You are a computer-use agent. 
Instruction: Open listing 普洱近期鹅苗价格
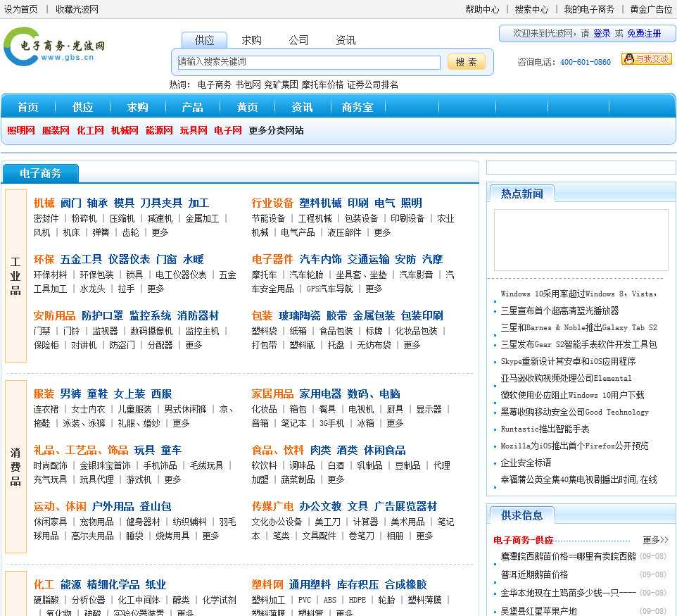click(x=535, y=574)
